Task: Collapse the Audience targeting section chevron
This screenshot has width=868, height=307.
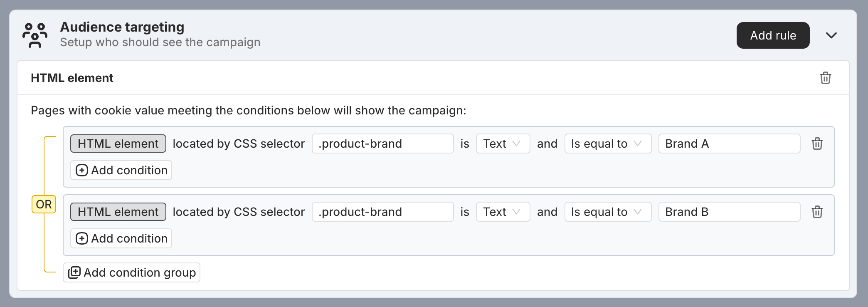Action: 831,35
